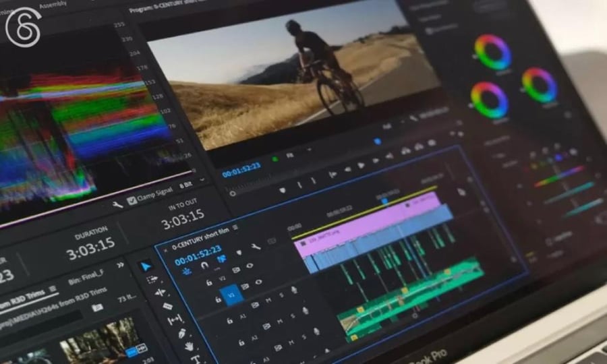Click the top Lumetri color wheel
607x364 pixels.
point(493,52)
